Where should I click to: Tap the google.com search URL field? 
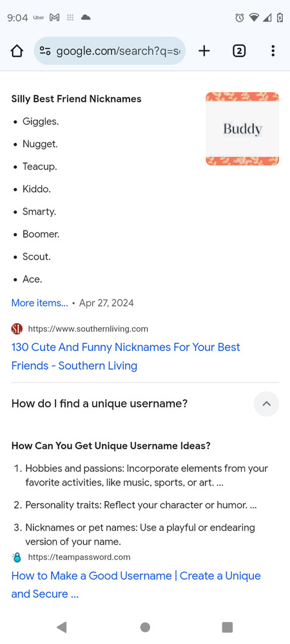(x=110, y=51)
